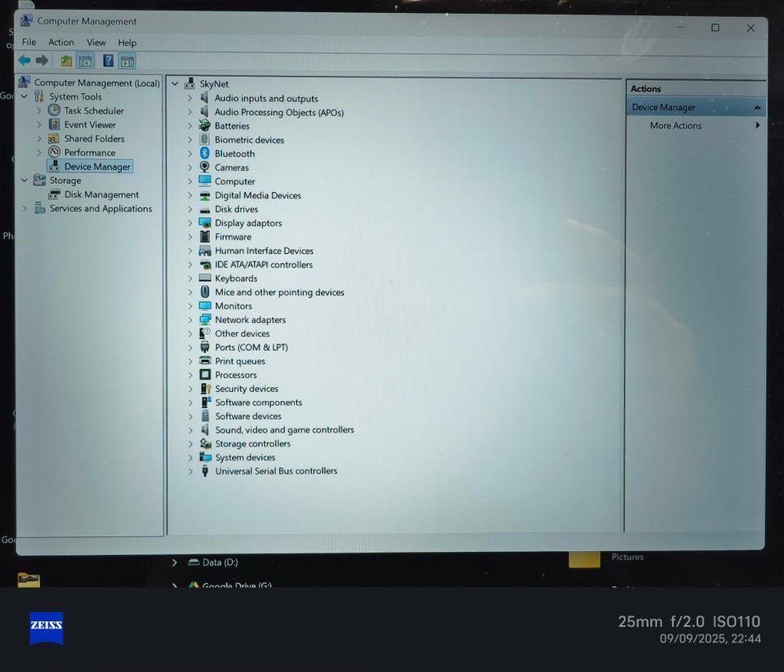Select Software components label
The height and width of the screenshot is (672, 784).
click(259, 402)
